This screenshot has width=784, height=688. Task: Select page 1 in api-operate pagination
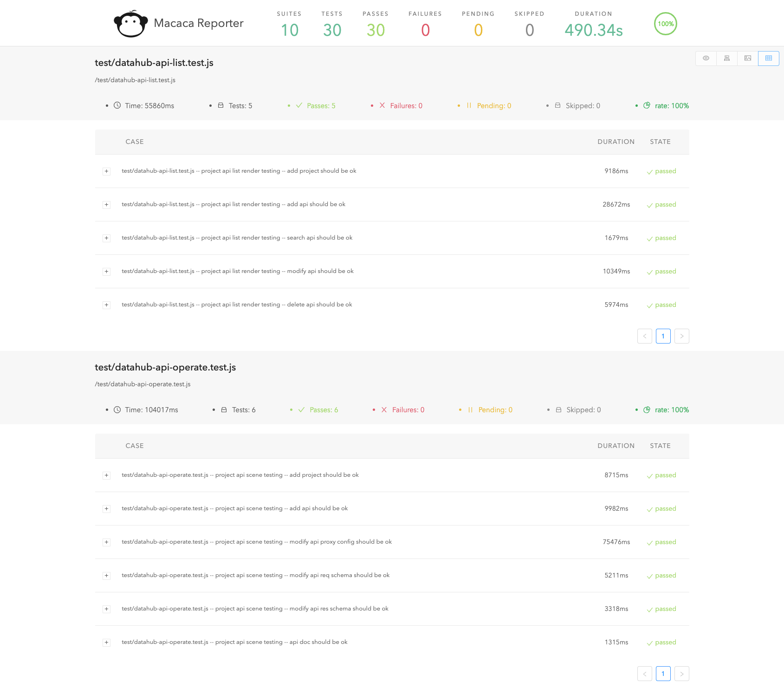(x=663, y=674)
